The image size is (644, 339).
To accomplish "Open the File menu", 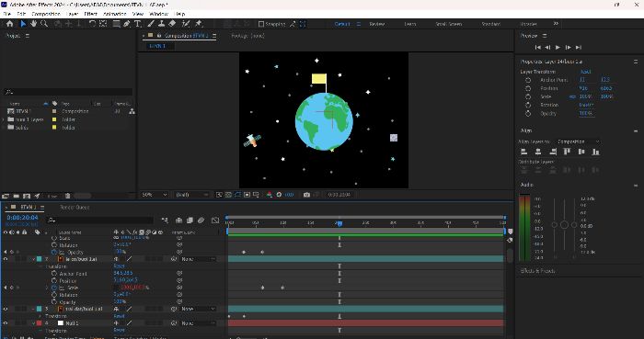I will coord(7,14).
